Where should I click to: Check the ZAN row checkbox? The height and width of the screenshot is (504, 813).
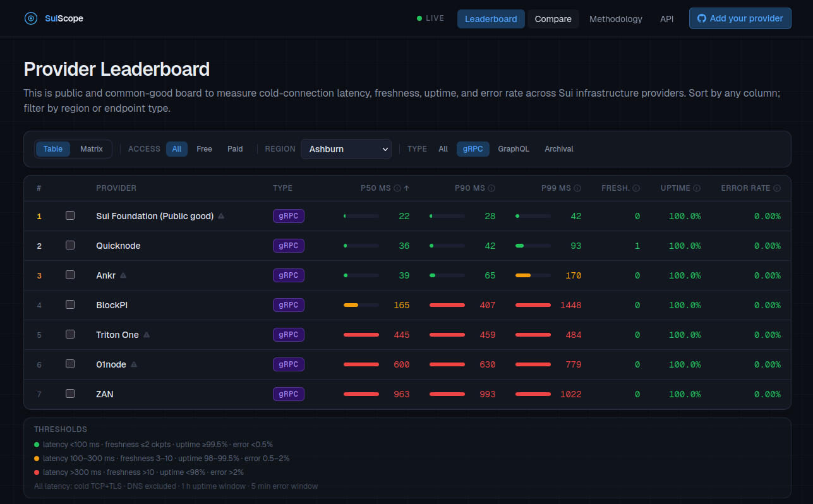(70, 393)
